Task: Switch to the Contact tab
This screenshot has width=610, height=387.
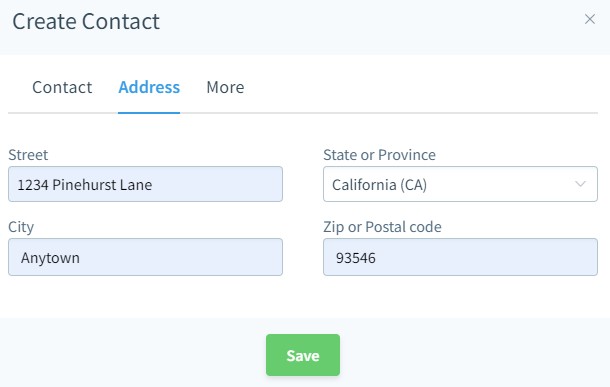Action: point(62,87)
